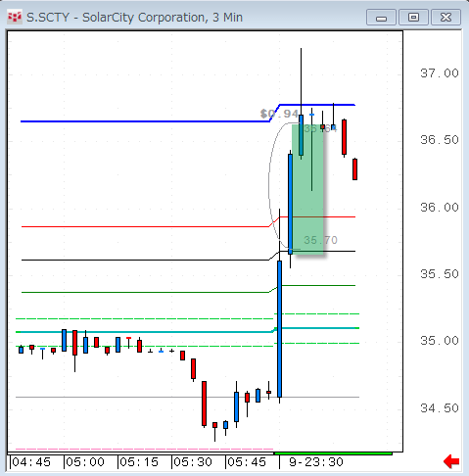Click the 05:15 time axis label
The image size is (469, 476).
click(x=139, y=462)
